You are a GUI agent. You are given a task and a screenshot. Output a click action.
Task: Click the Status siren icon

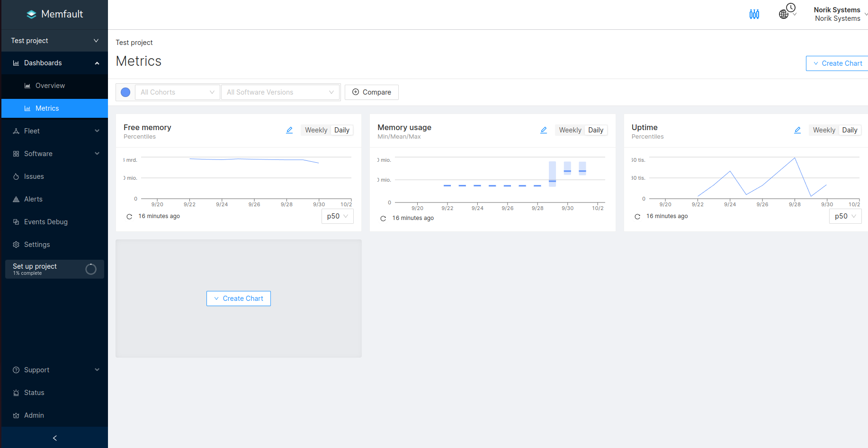pyautogui.click(x=16, y=393)
